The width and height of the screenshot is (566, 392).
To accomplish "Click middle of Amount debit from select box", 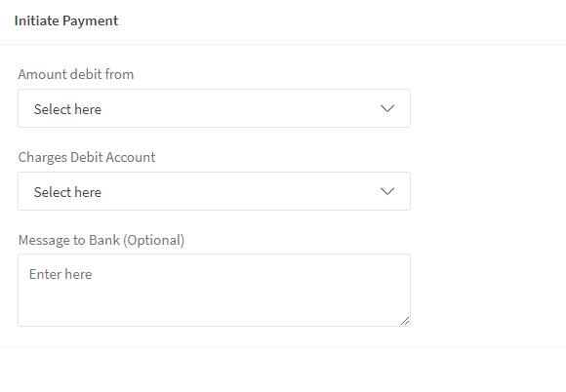I will click(214, 108).
